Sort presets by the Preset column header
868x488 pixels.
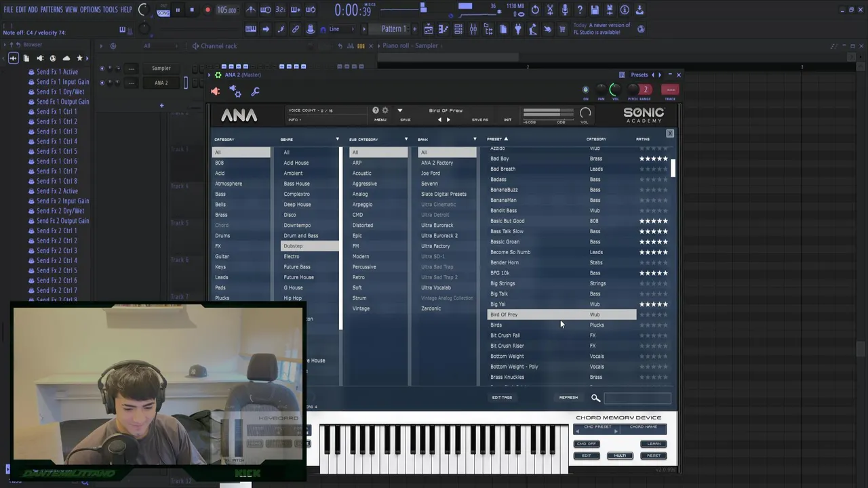coord(497,140)
